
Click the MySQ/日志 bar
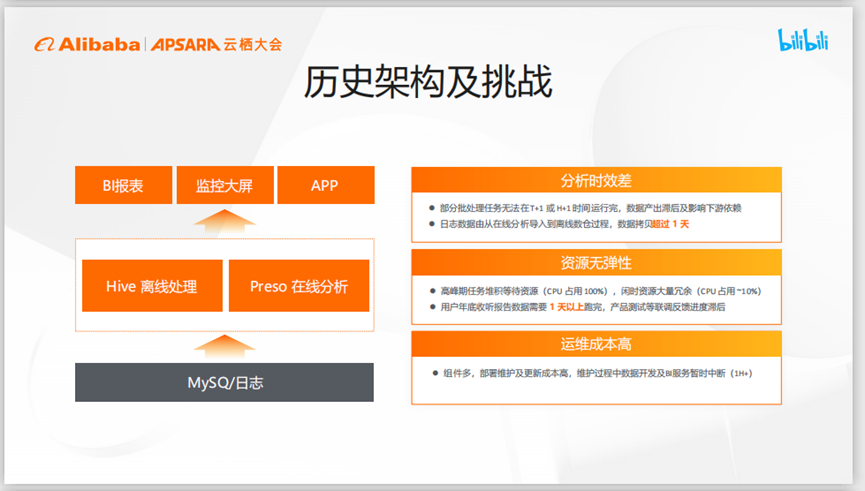(x=225, y=382)
